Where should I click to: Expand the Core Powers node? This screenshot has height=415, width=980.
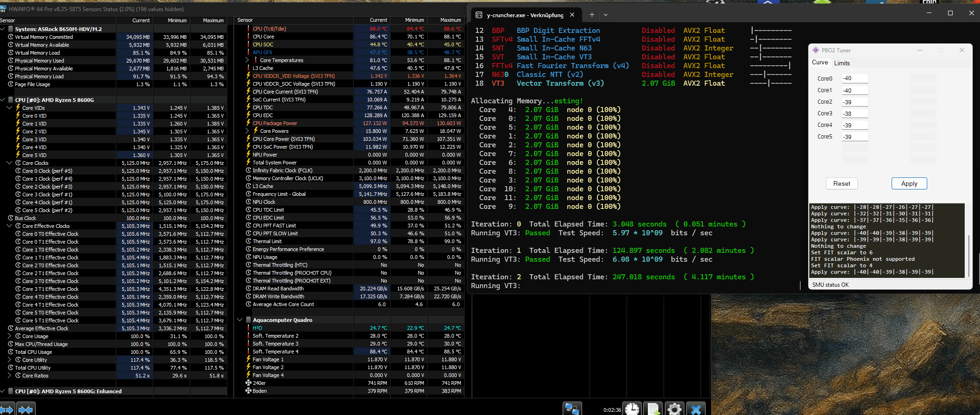click(x=247, y=131)
